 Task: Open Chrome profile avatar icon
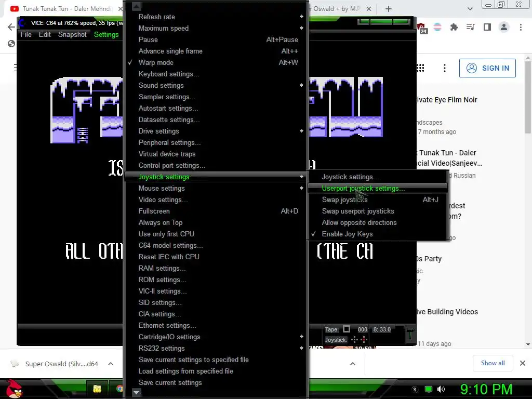coord(504,27)
